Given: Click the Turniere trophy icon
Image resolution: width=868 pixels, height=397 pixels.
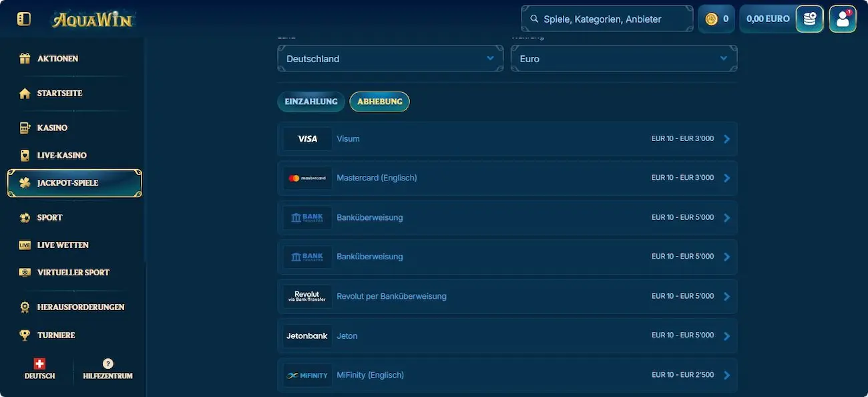Looking at the screenshot, I should click(25, 336).
